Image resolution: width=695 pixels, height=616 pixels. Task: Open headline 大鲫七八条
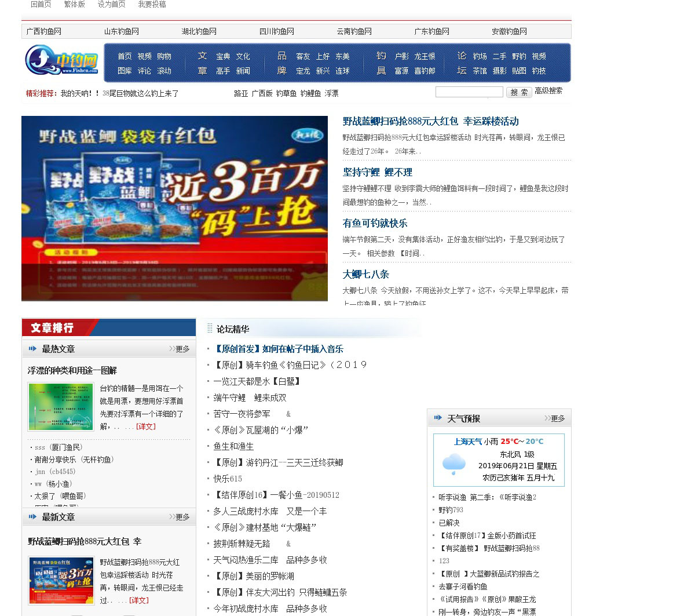click(x=365, y=274)
